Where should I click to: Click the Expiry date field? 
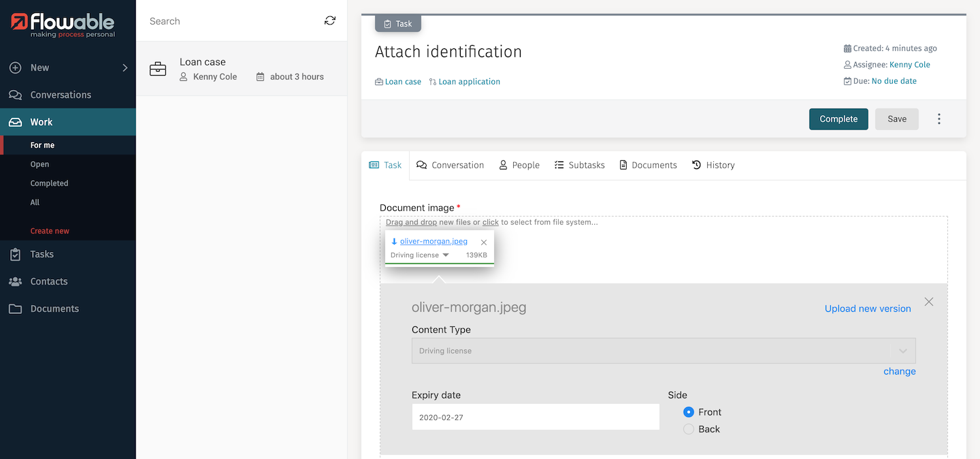pyautogui.click(x=535, y=417)
